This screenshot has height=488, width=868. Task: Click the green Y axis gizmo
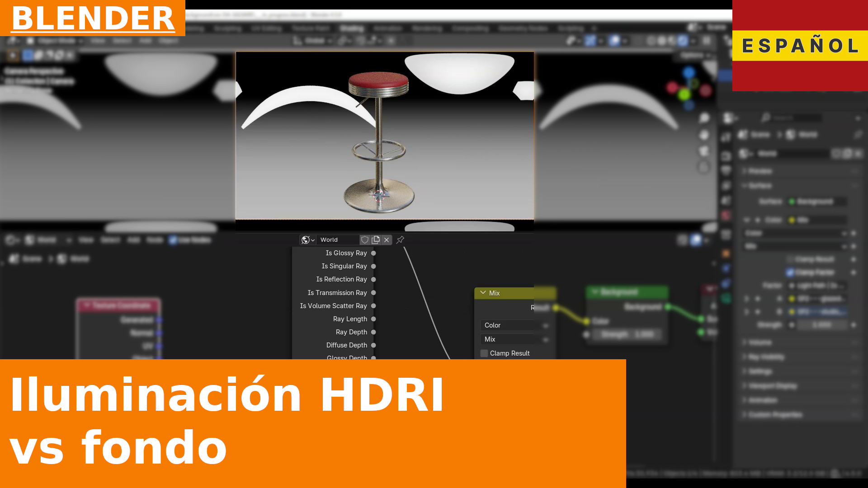point(684,94)
